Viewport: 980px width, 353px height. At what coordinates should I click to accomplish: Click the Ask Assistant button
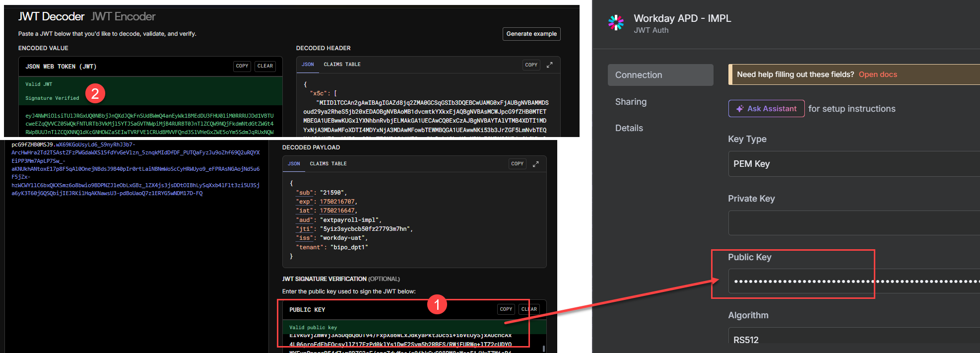766,109
